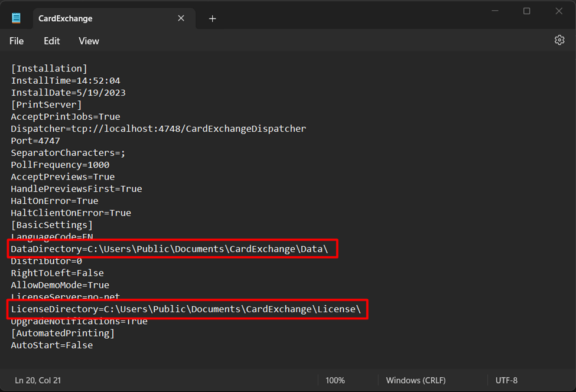Minimize the Notepad window
576x392 pixels.
[495, 11]
